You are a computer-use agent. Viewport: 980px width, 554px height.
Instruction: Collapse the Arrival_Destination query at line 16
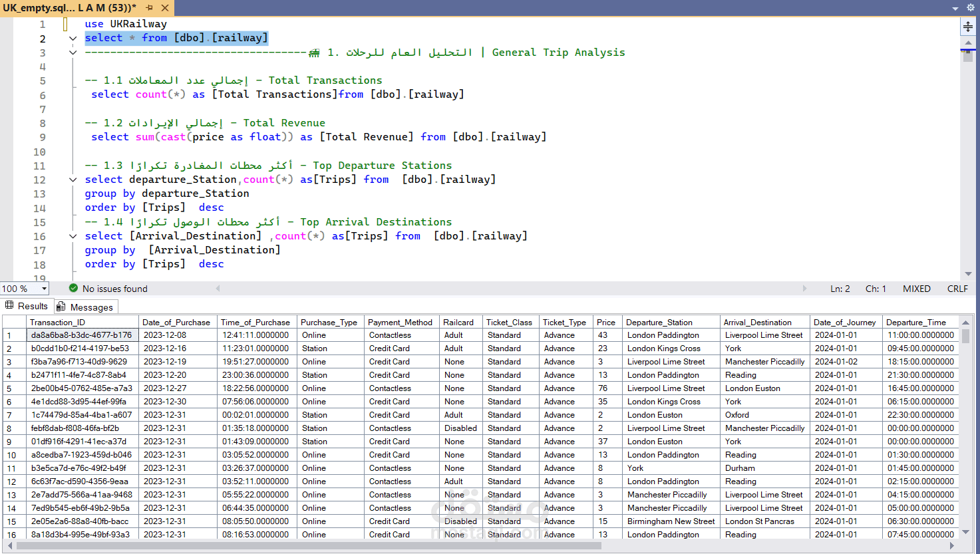(73, 236)
